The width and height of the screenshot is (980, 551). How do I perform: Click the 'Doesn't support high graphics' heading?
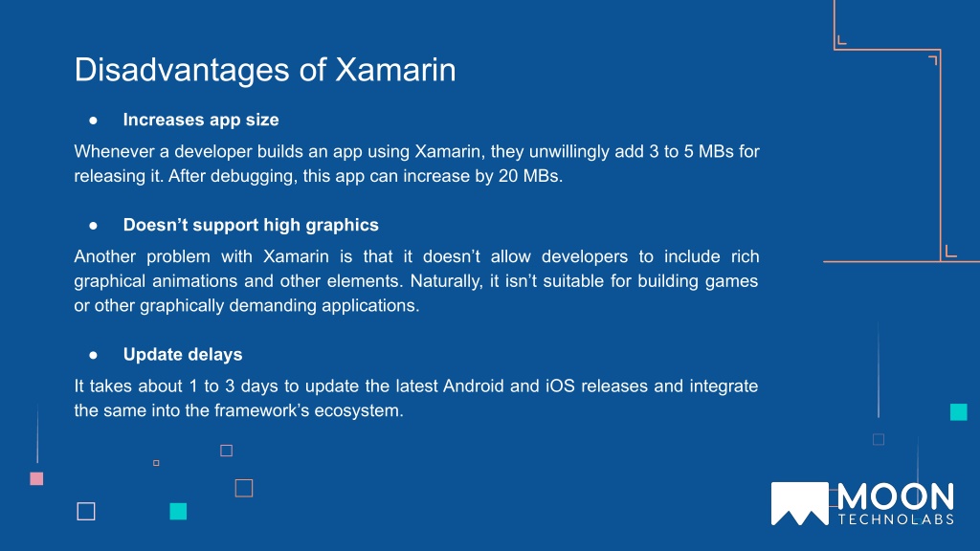coord(251,225)
